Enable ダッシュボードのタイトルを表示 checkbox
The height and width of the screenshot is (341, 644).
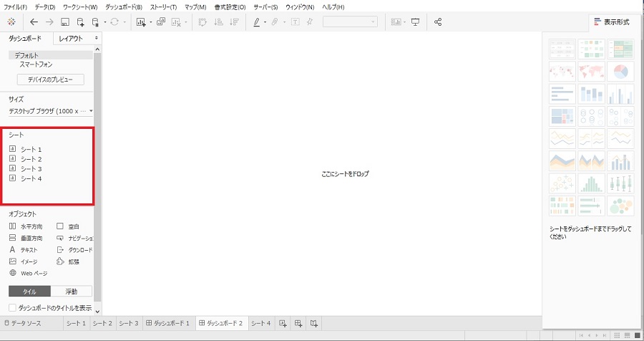[x=13, y=307]
